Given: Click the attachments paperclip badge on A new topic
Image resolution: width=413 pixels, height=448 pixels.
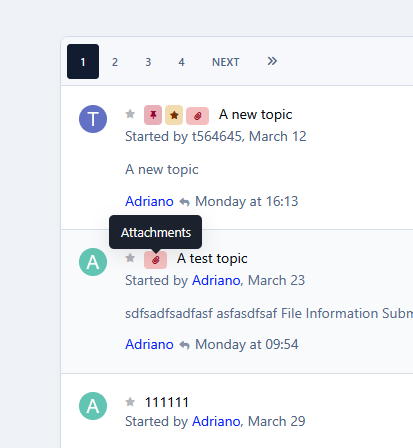Looking at the screenshot, I should pyautogui.click(x=197, y=116).
